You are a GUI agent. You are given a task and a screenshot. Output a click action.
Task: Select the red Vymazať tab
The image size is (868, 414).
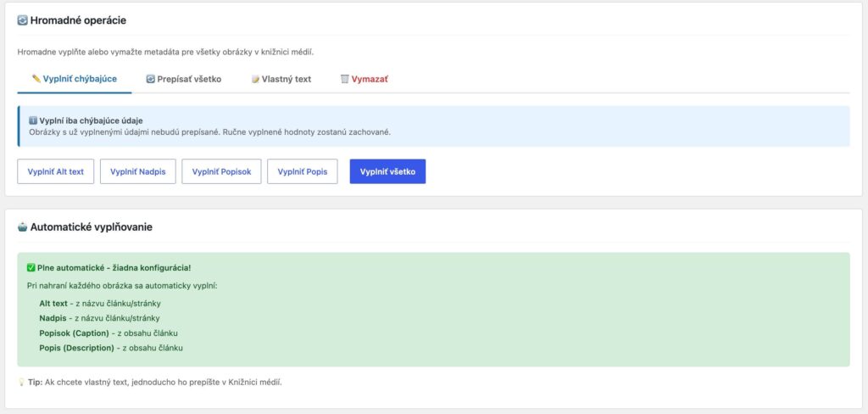(364, 79)
